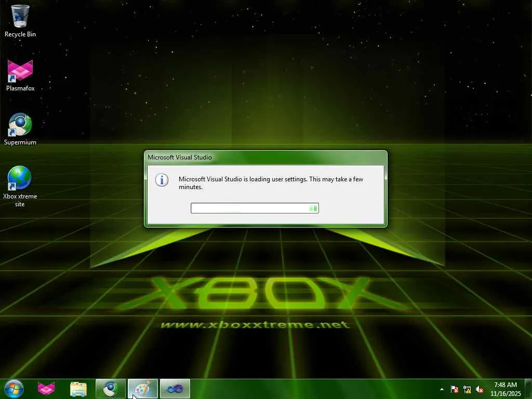Open the network tray icon
This screenshot has height=399, width=532.
(x=467, y=389)
